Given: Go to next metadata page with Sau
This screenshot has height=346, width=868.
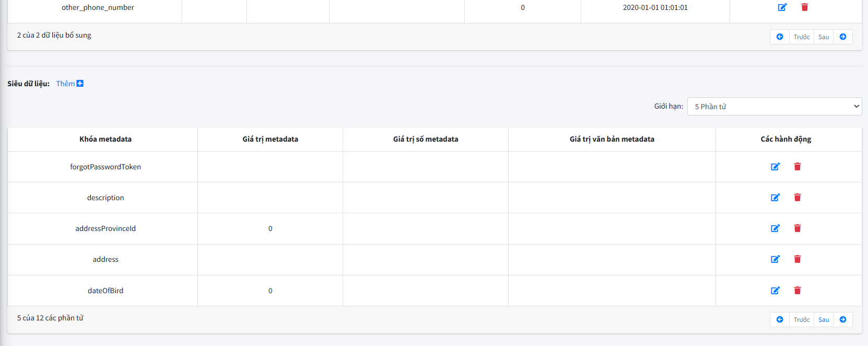Looking at the screenshot, I should click(824, 320).
